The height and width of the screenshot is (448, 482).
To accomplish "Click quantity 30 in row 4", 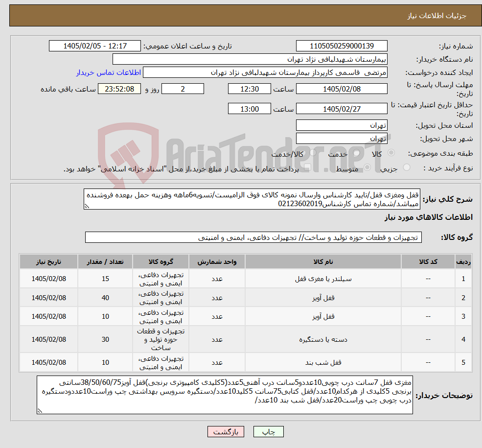I will click(105, 339).
